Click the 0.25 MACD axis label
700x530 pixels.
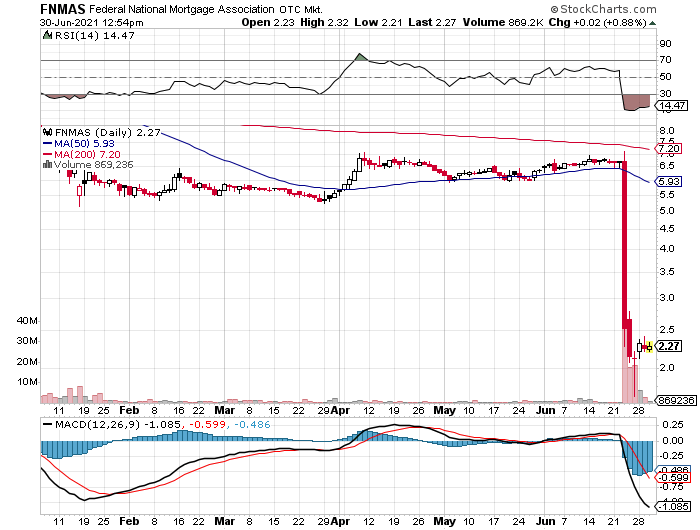[x=673, y=425]
